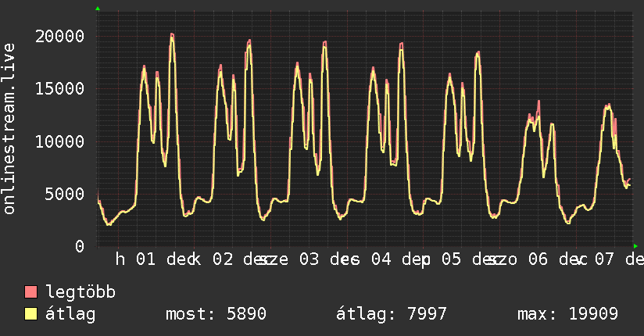Screen dimensions: 644x336
Task: Click the red legtöbb legend swatch
Action: click(x=31, y=292)
